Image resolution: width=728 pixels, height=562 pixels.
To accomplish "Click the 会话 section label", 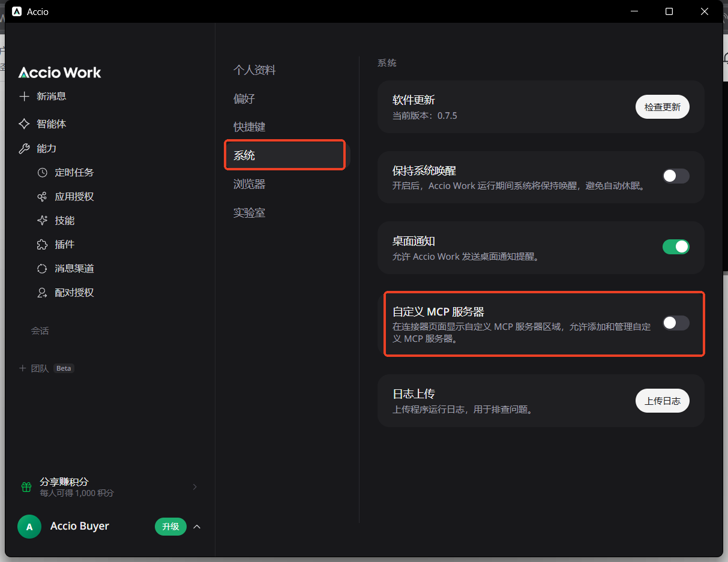I will (x=40, y=330).
